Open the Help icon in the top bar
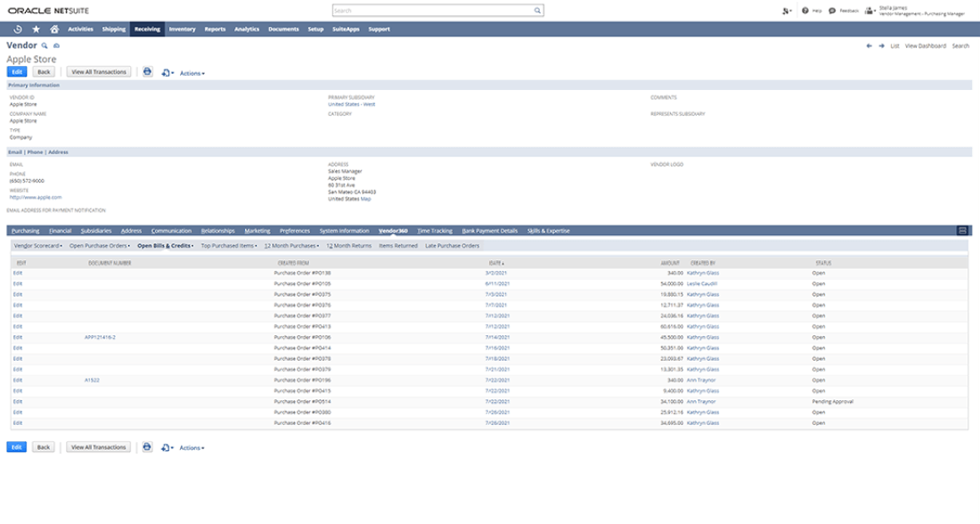This screenshot has height=524, width=980. [804, 10]
